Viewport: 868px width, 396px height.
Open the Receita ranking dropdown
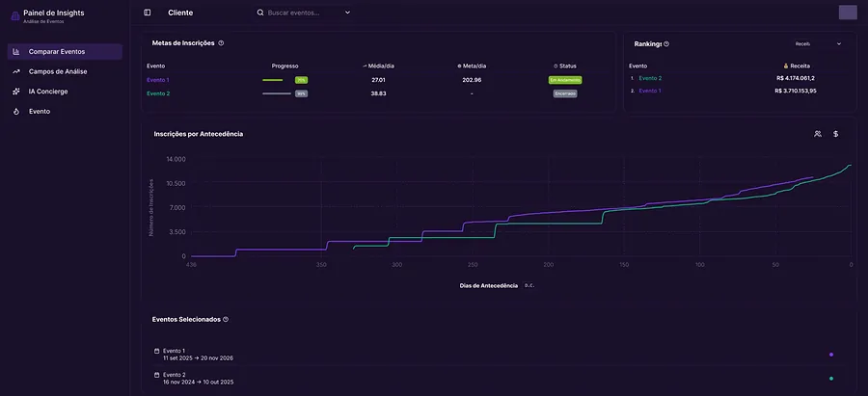[818, 43]
